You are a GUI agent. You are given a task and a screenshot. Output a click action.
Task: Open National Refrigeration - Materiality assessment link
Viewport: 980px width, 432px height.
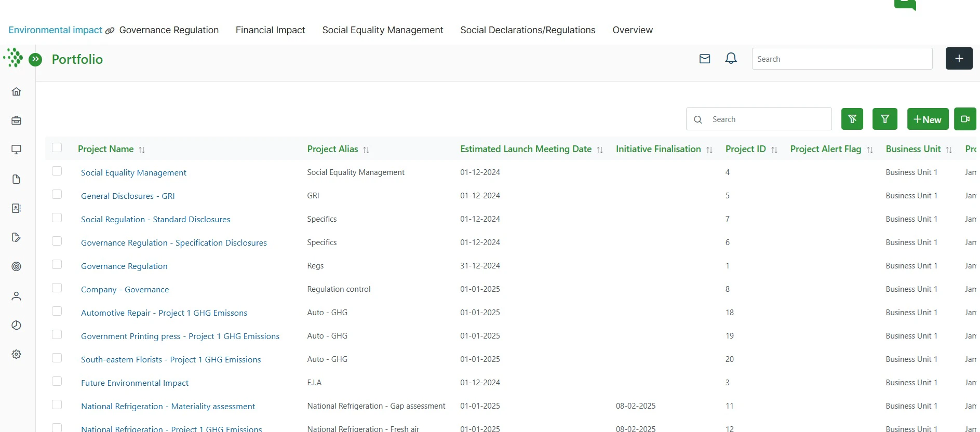click(168, 406)
